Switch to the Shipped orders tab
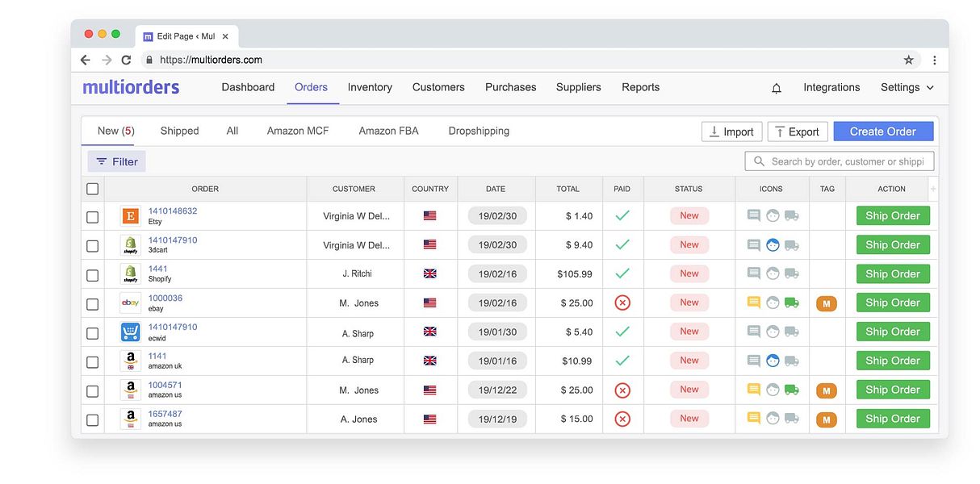Screen dimensions: 980x484 [x=179, y=131]
